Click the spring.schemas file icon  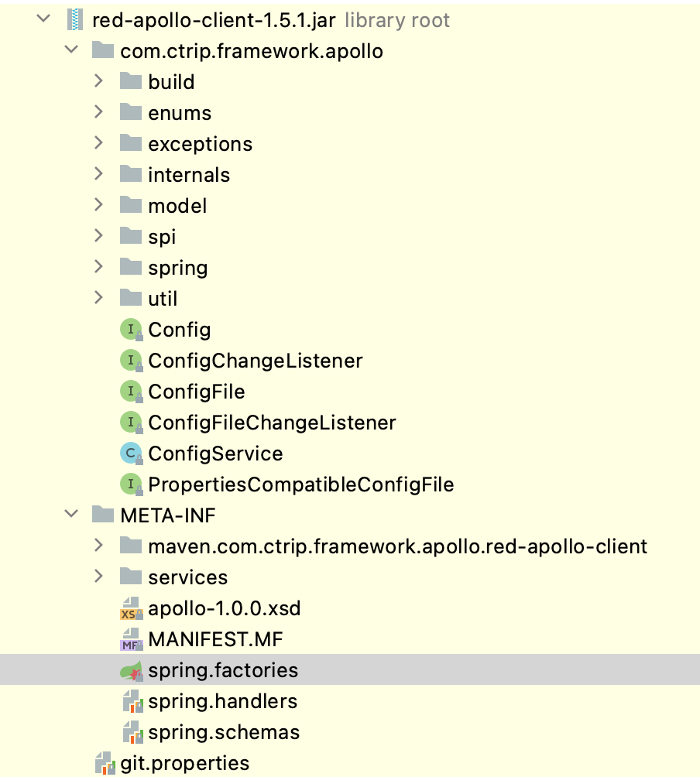pos(131,733)
